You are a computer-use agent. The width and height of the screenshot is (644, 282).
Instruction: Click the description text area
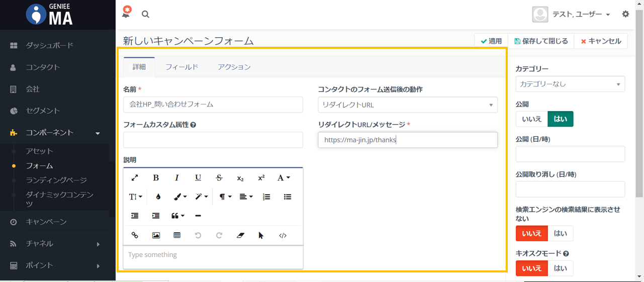[x=213, y=256]
